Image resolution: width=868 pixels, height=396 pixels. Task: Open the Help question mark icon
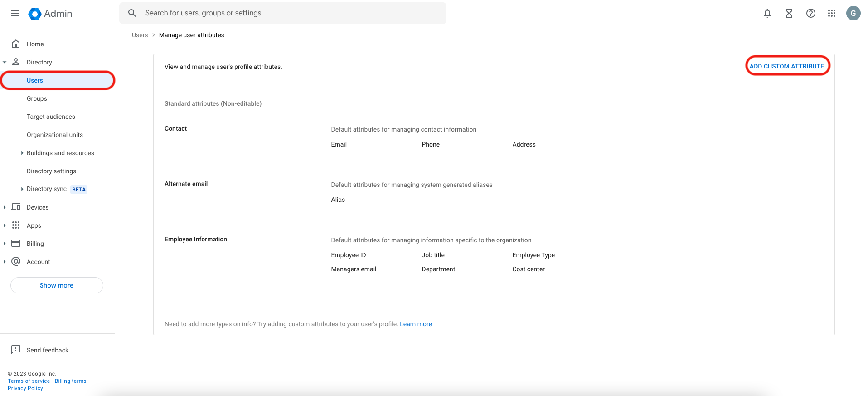coord(810,13)
